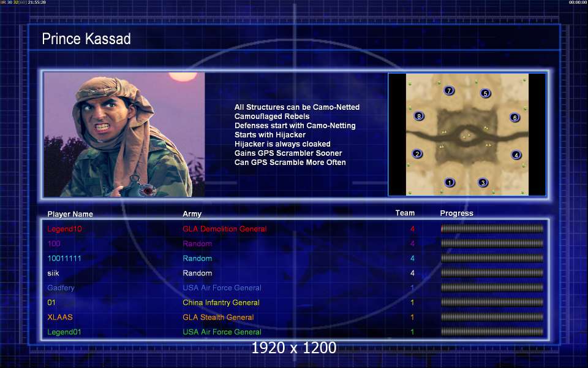Select start position 4 marker
This screenshot has width=588, height=368.
(x=516, y=155)
